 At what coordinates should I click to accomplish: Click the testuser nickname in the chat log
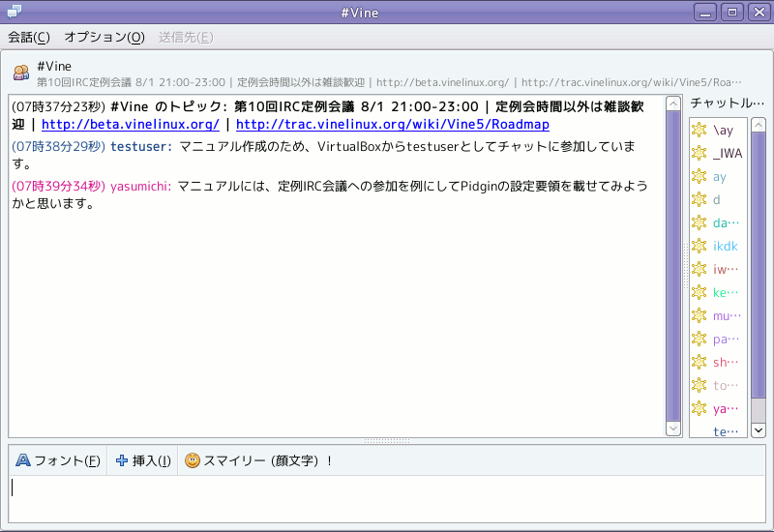point(140,147)
